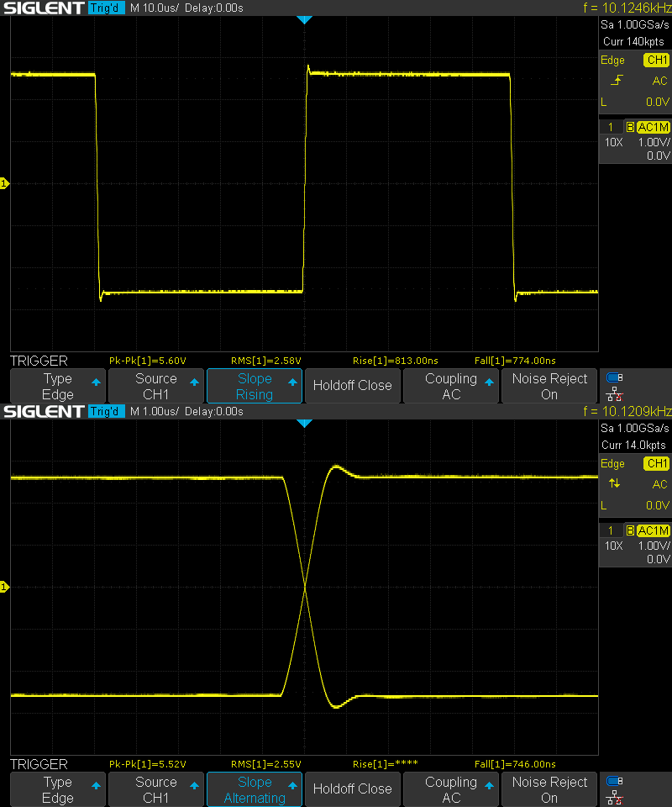
Task: Click 10X probe setting, 10.0us/ screen
Action: (613, 142)
